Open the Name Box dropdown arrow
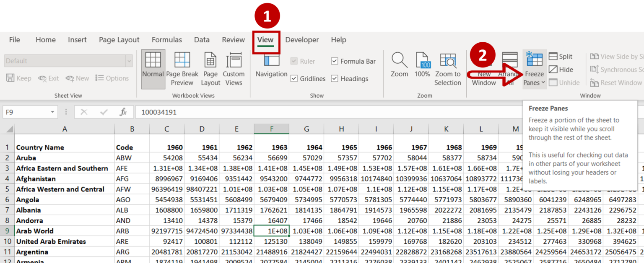644x263 pixels. tap(52, 112)
